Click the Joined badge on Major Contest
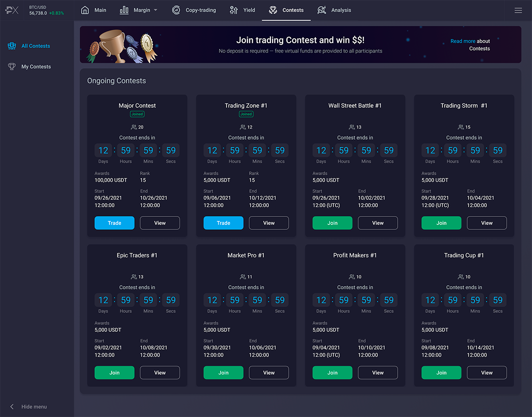 tap(137, 114)
